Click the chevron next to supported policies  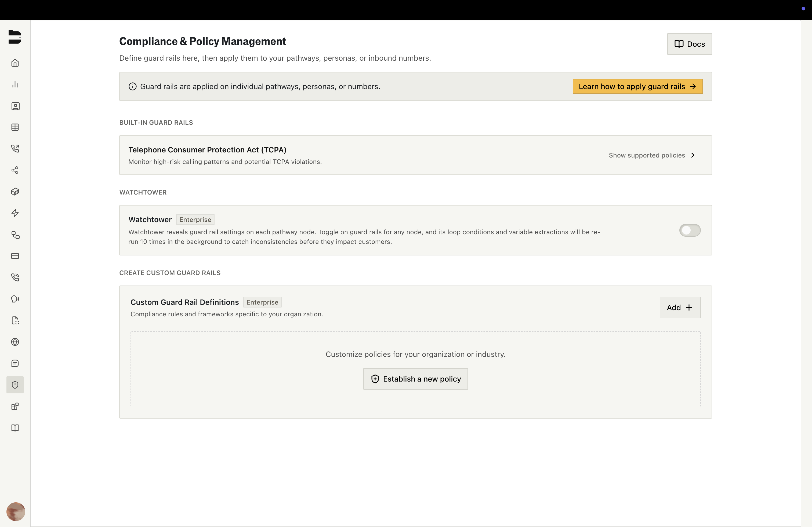(x=693, y=155)
